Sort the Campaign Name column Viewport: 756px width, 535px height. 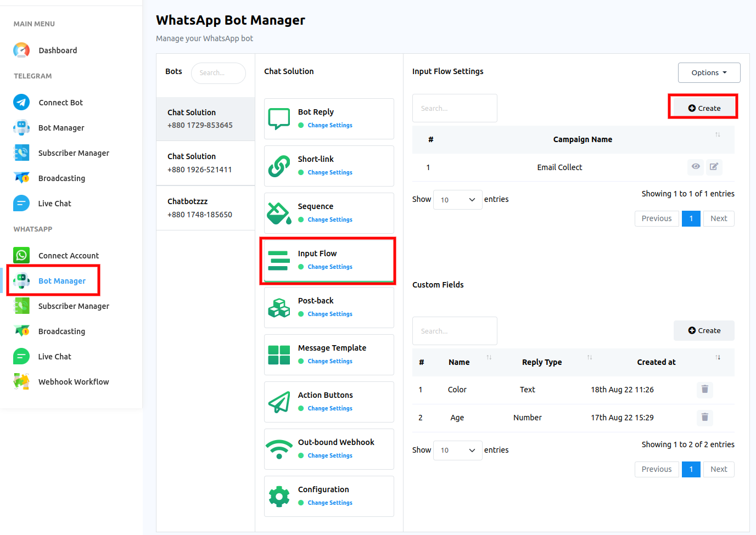pos(717,135)
